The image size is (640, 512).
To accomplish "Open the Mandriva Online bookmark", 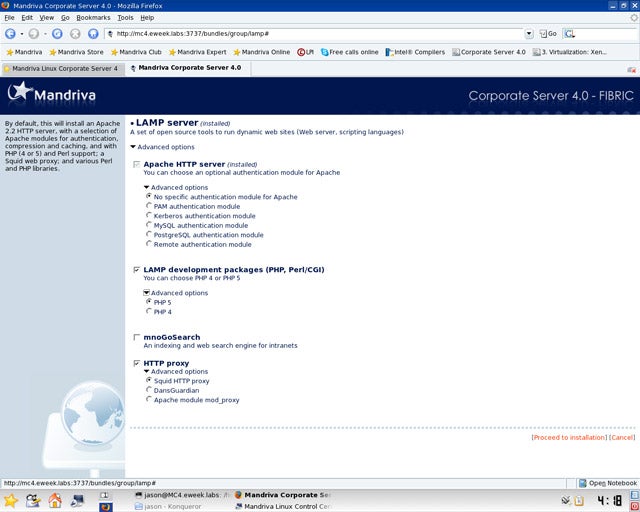I will pos(262,52).
